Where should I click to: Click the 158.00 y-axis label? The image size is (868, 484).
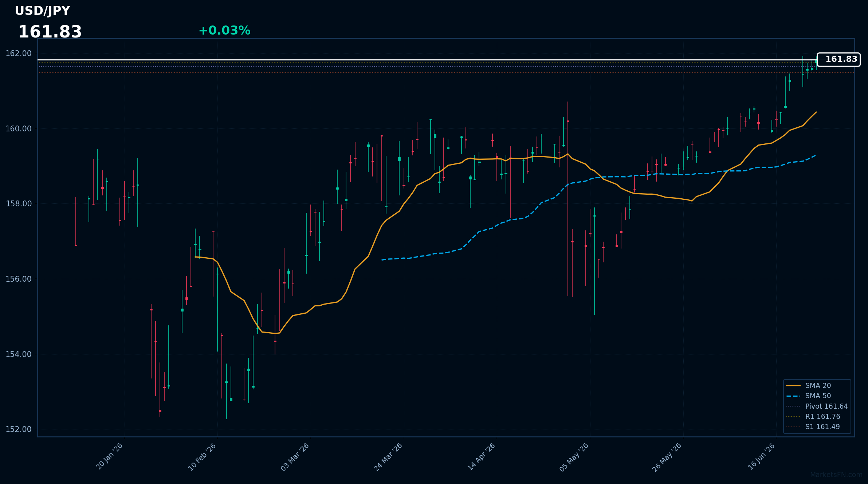click(19, 204)
